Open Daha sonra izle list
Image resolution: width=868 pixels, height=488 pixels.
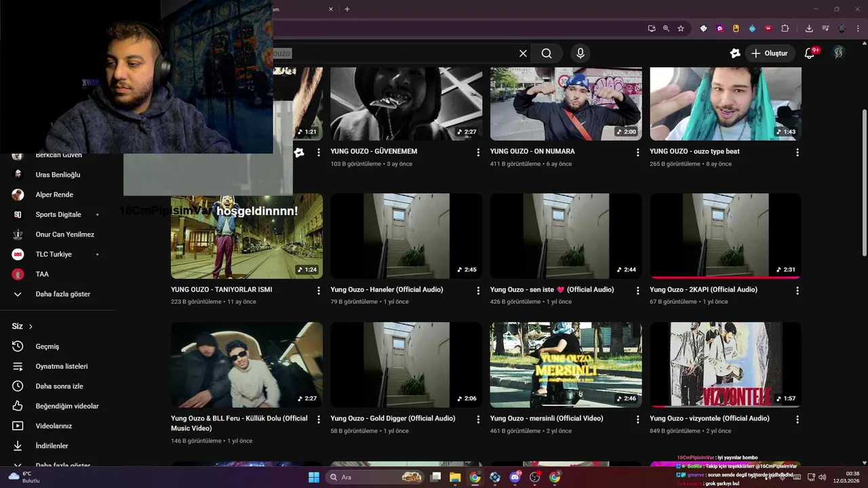click(58, 386)
